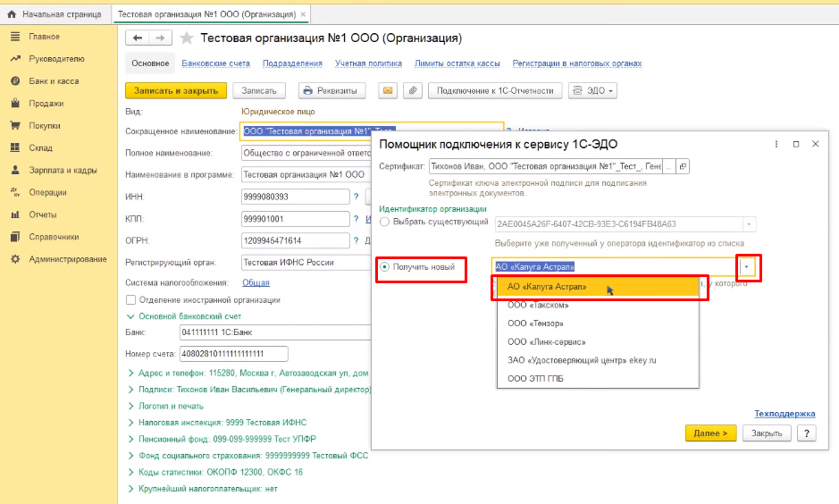The width and height of the screenshot is (839, 504).
Task: Click the Далее button in wizard
Action: (x=710, y=433)
